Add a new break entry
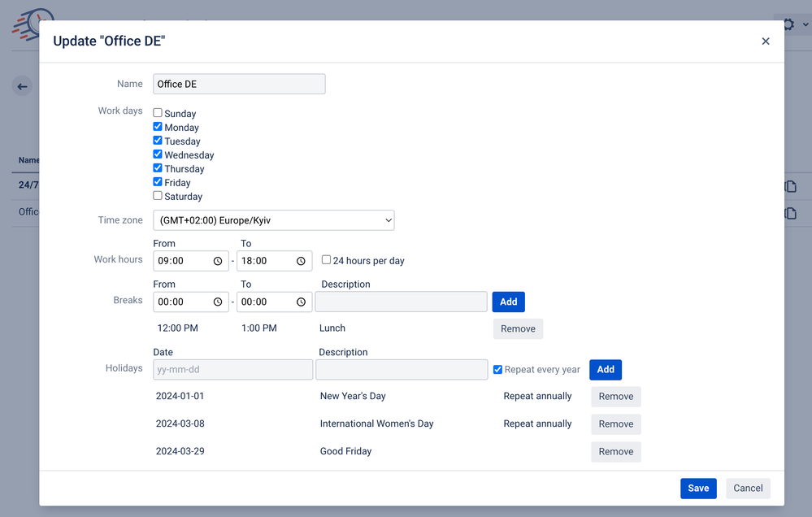The image size is (812, 517). (508, 302)
